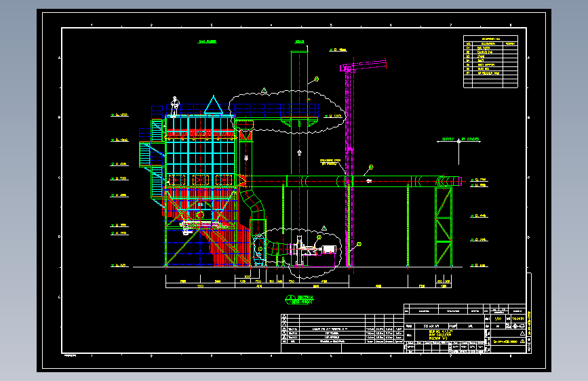Screen dimensions: 588x381
Task: Click the yellow balloon tag above the horizontal duct
Action: 371,167
